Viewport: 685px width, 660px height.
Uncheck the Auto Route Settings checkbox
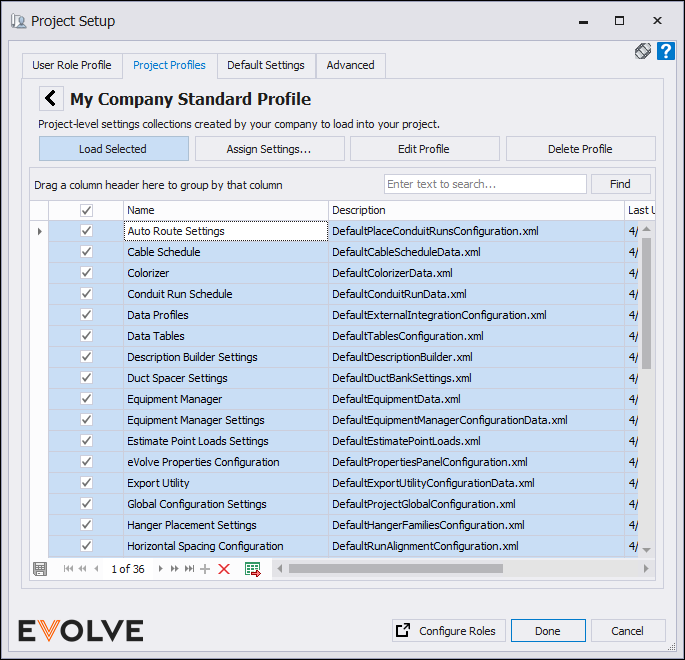tap(86, 231)
